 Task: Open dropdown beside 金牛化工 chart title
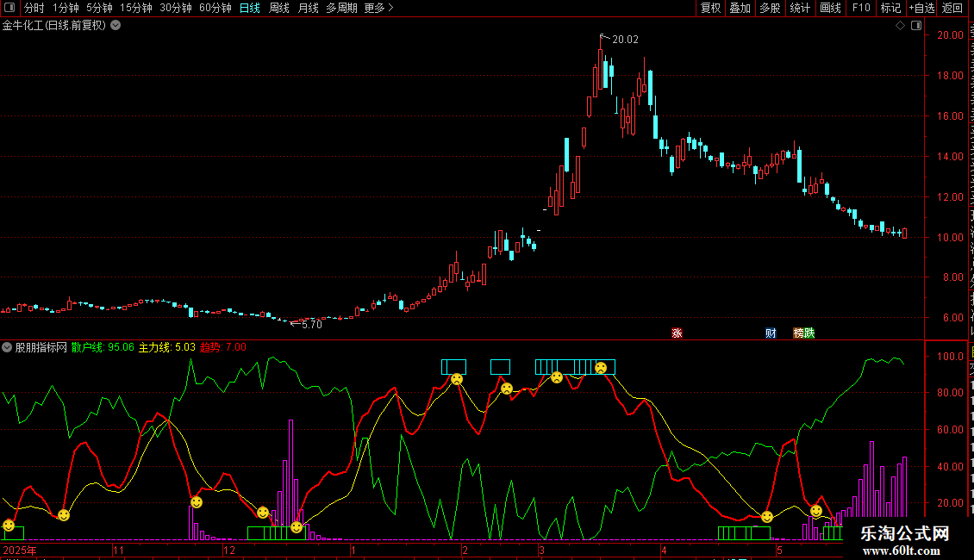point(116,26)
